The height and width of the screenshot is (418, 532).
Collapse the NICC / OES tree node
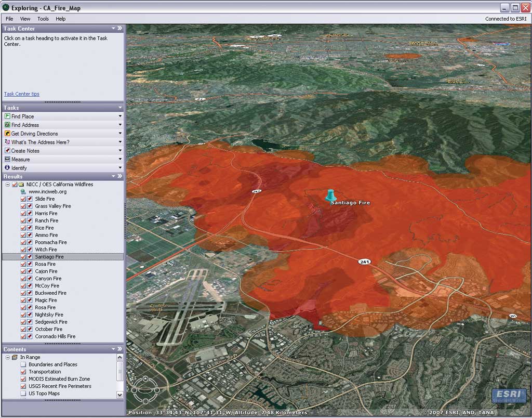click(7, 185)
